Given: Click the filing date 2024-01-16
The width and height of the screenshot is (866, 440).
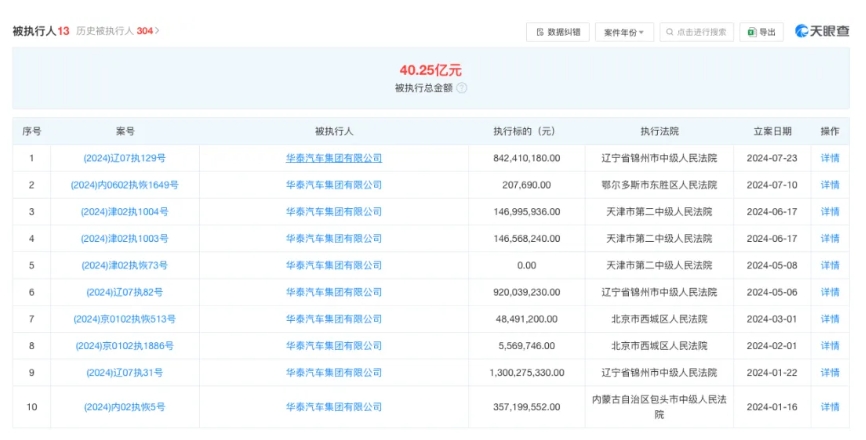Looking at the screenshot, I should pyautogui.click(x=772, y=407).
